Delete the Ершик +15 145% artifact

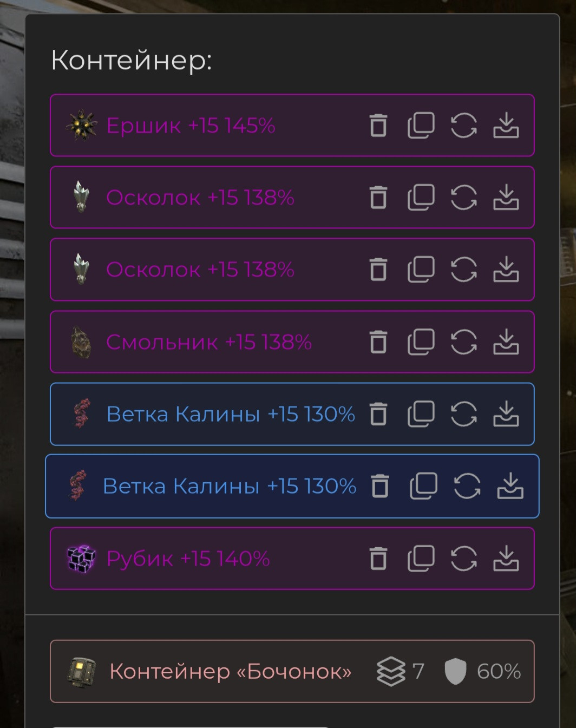coord(378,126)
